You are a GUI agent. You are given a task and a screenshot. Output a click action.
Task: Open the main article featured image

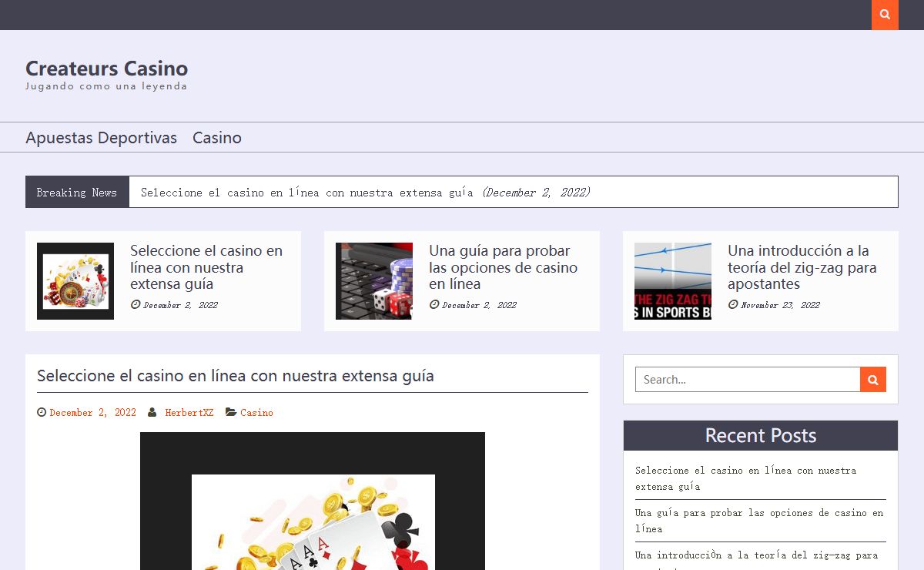(313, 501)
